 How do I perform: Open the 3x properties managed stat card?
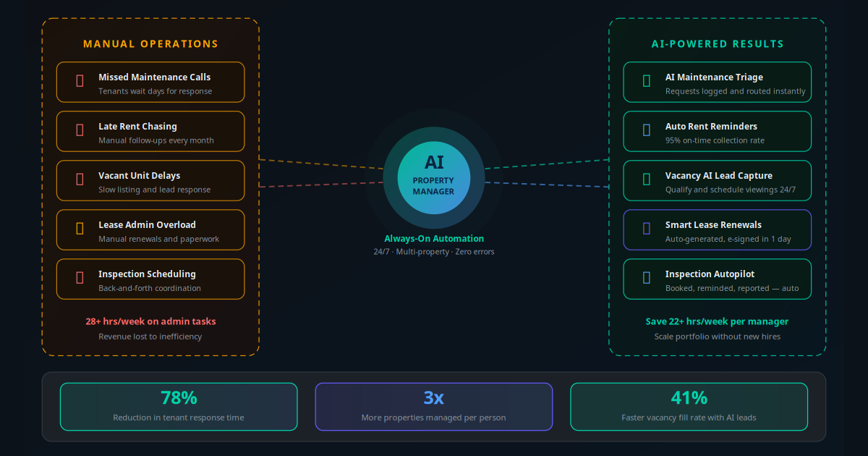pos(434,407)
